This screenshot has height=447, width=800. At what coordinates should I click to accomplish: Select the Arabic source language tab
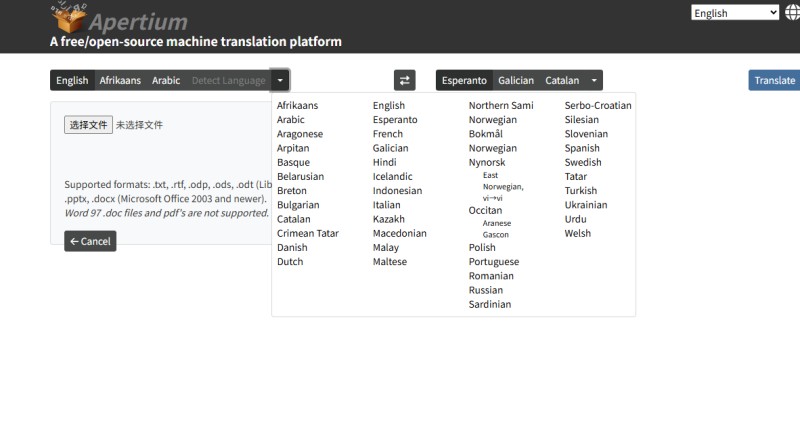[x=166, y=80]
